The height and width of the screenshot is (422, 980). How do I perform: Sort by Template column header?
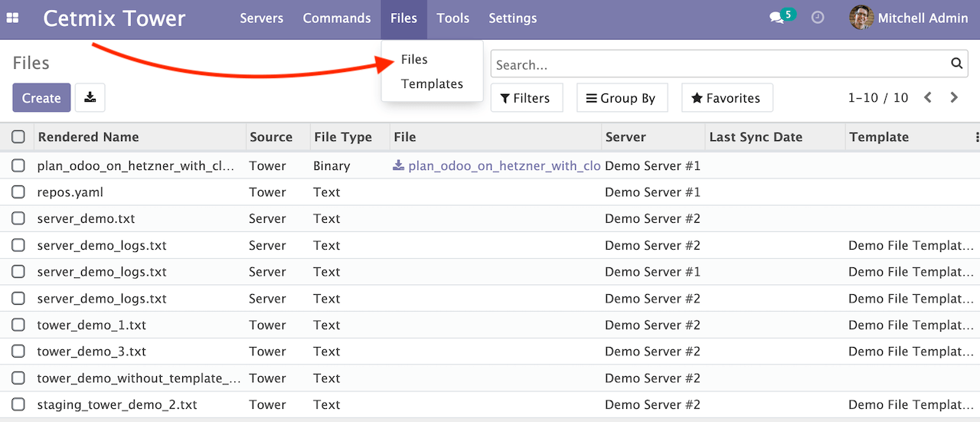click(x=878, y=137)
